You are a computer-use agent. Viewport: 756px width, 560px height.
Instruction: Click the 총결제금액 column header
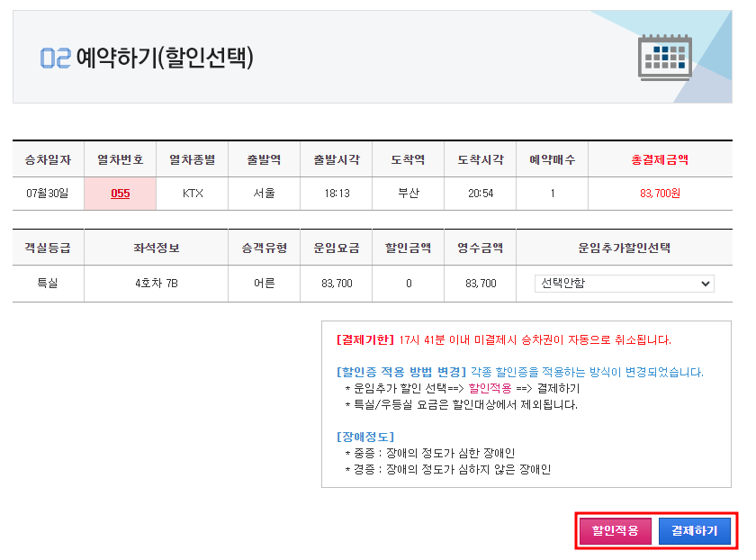click(x=658, y=158)
